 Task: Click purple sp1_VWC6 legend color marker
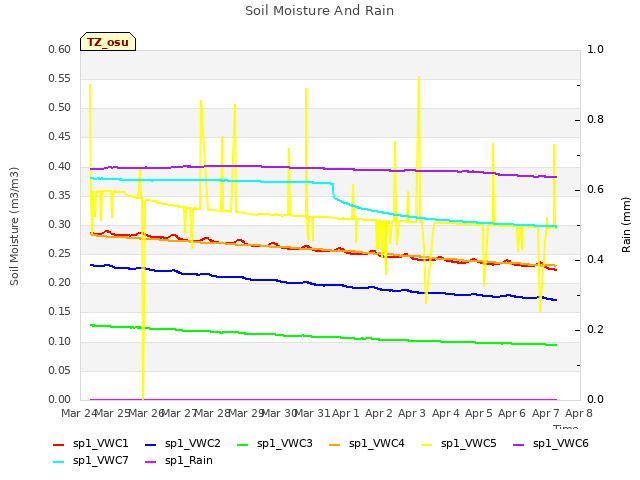coord(519,445)
